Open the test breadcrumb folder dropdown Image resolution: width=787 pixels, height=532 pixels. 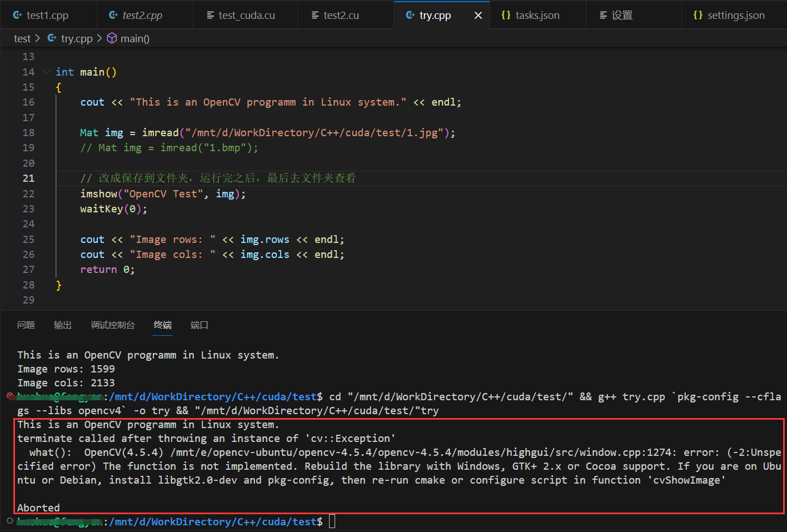click(x=22, y=38)
